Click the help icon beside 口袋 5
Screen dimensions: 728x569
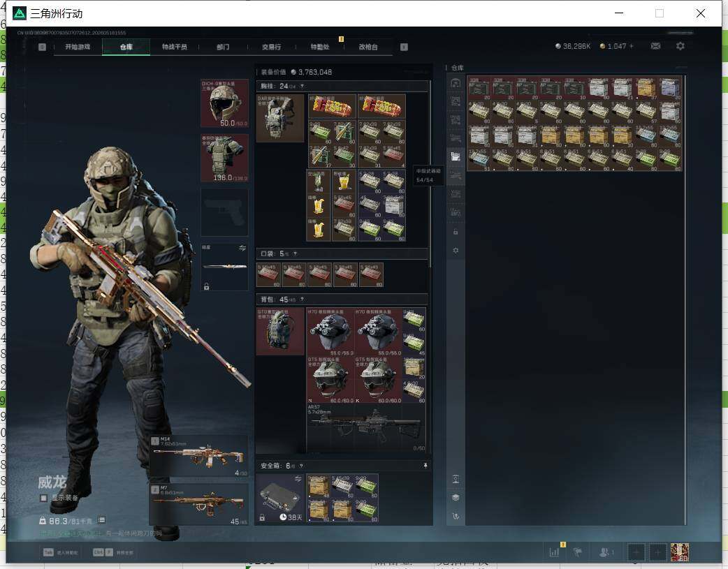click(296, 254)
